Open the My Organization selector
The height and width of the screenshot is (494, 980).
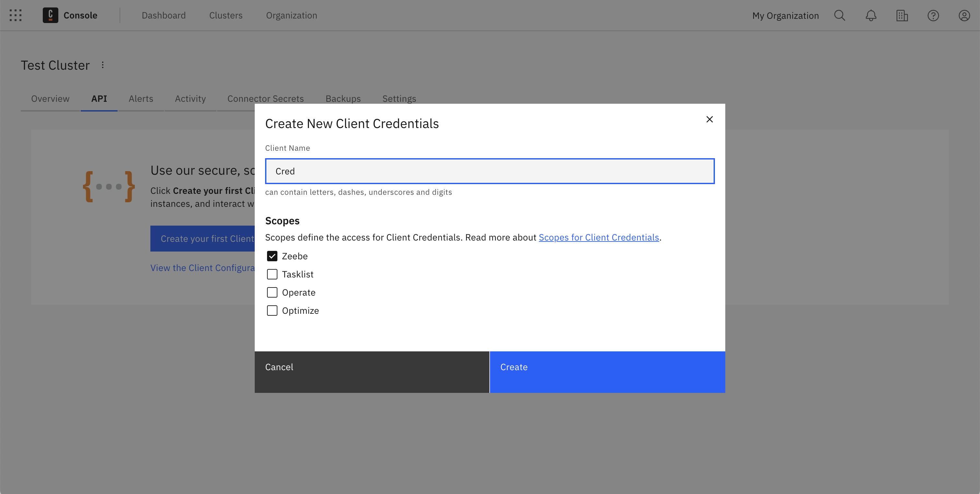[785, 15]
